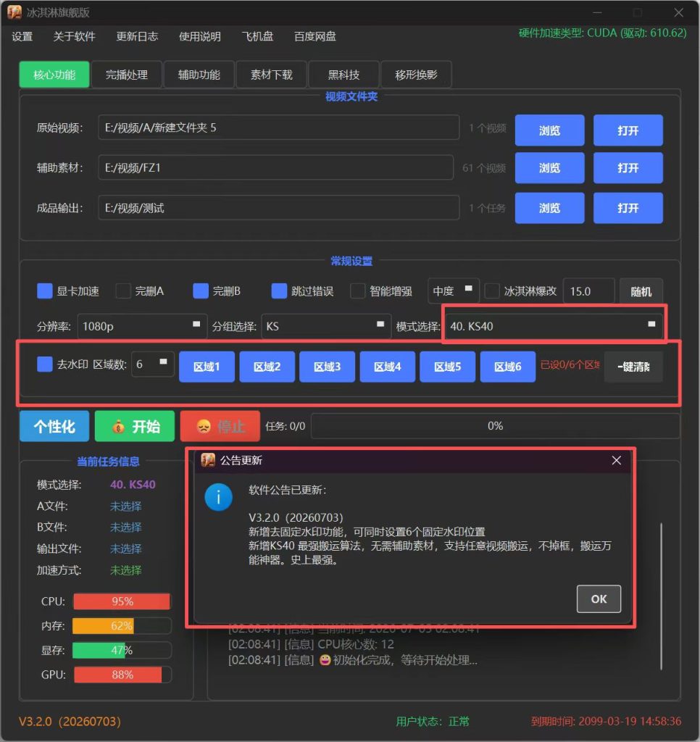Click the 用户状态: 正常 text
The width and height of the screenshot is (700, 742).
click(x=433, y=722)
